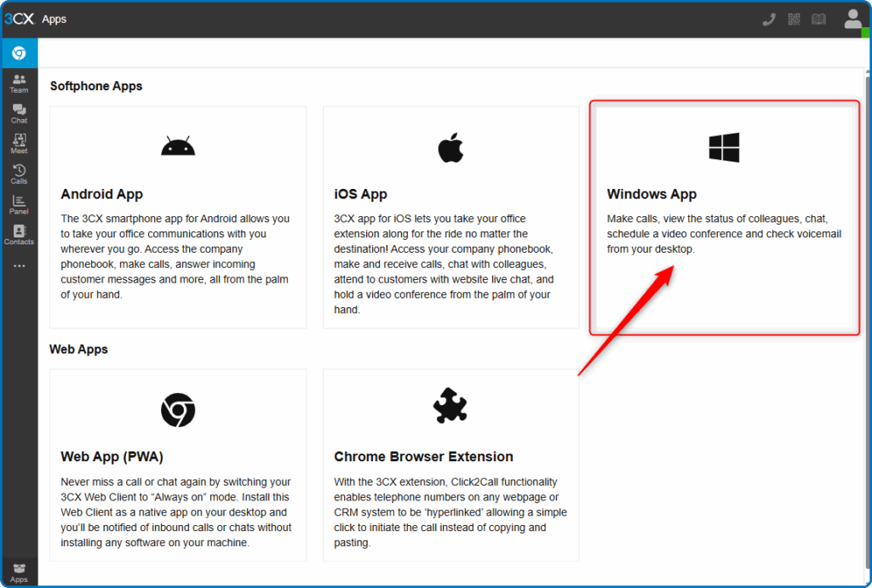Open the Chrome Browser Extension title
The width and height of the screenshot is (872, 588).
click(423, 457)
